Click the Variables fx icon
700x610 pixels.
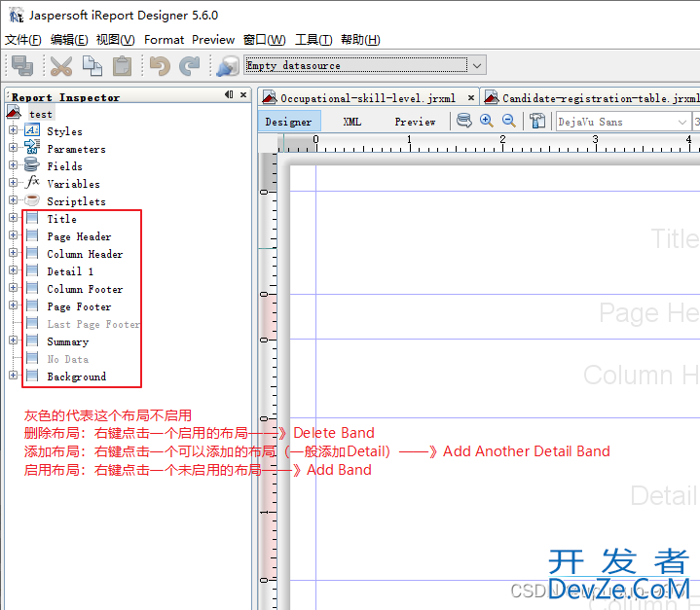[33, 182]
